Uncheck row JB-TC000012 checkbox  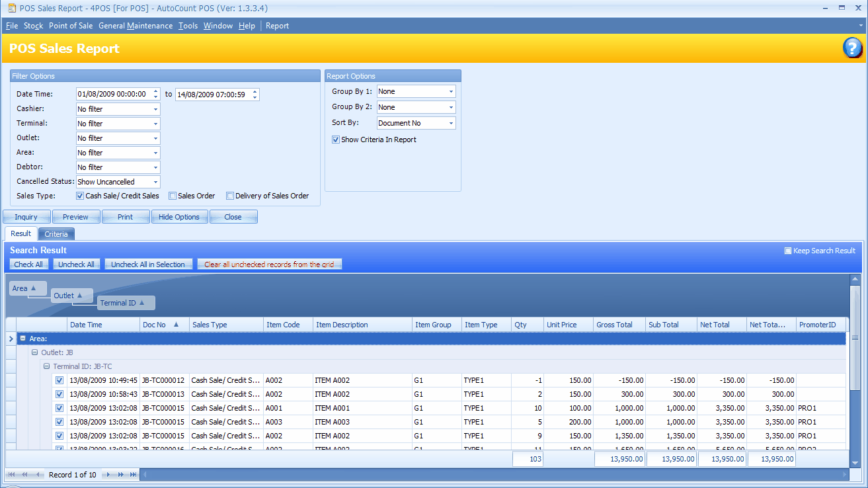tap(59, 380)
